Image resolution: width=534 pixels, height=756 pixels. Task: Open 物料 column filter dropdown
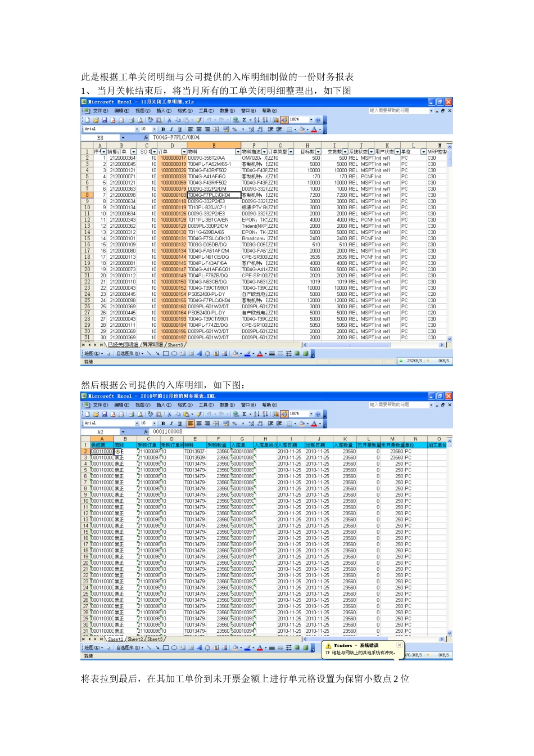(238, 151)
